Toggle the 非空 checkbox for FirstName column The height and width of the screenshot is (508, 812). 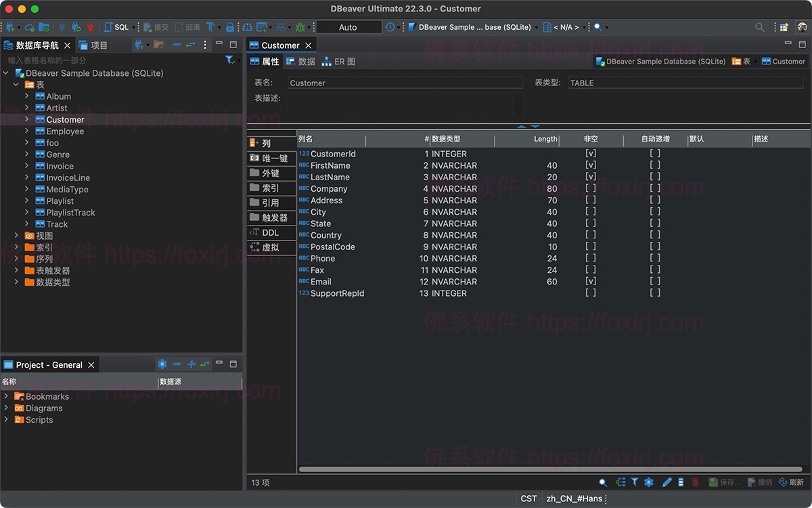pyautogui.click(x=591, y=165)
